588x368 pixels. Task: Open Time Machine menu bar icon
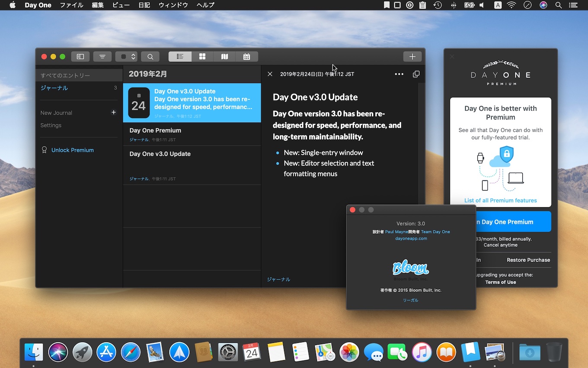point(438,5)
